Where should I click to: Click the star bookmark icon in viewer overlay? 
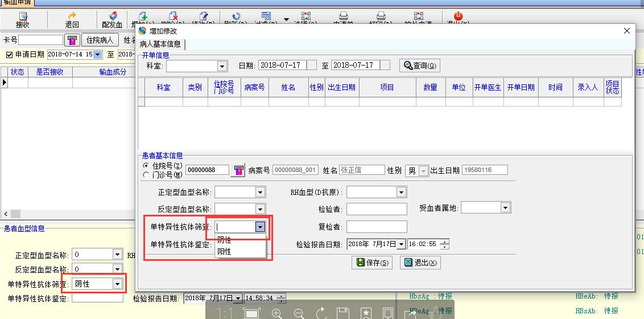tap(366, 314)
